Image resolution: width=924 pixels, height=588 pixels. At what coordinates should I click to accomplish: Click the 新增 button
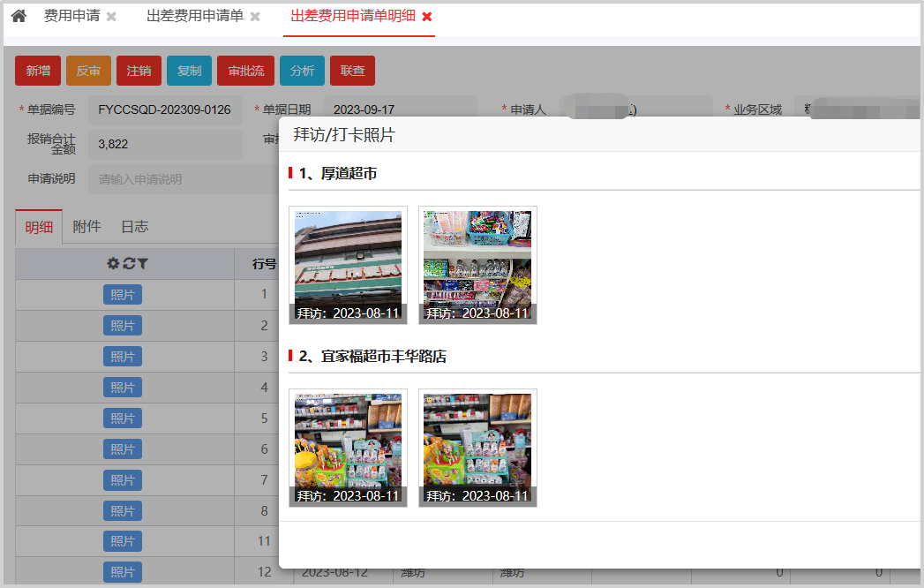click(x=38, y=71)
